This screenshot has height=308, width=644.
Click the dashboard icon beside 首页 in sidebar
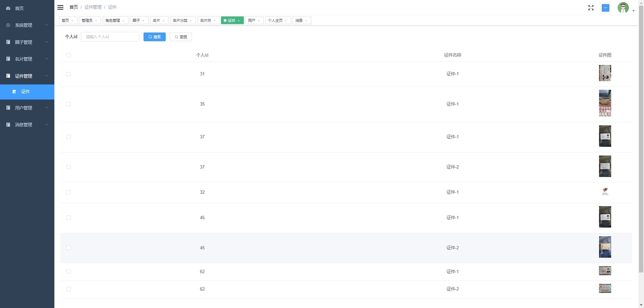[8, 8]
